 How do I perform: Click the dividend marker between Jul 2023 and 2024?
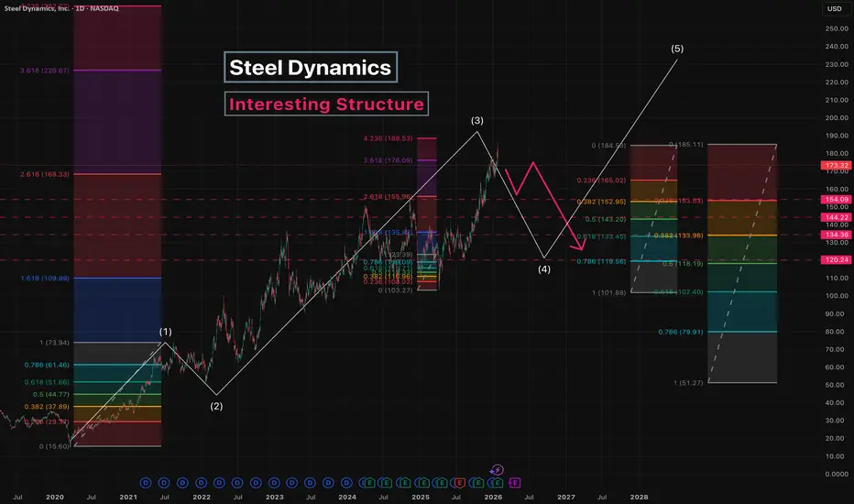(x=328, y=483)
